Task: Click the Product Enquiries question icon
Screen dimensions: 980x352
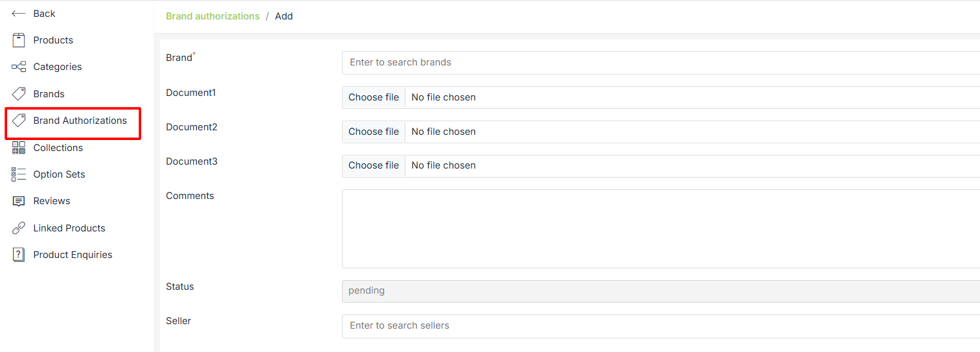Action: (19, 255)
